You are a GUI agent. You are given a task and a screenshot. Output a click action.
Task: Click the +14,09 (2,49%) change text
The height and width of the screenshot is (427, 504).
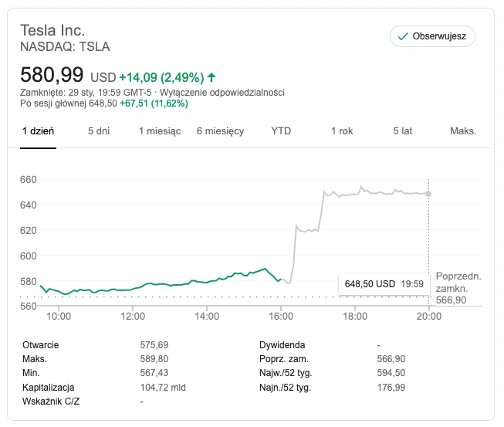(x=161, y=77)
